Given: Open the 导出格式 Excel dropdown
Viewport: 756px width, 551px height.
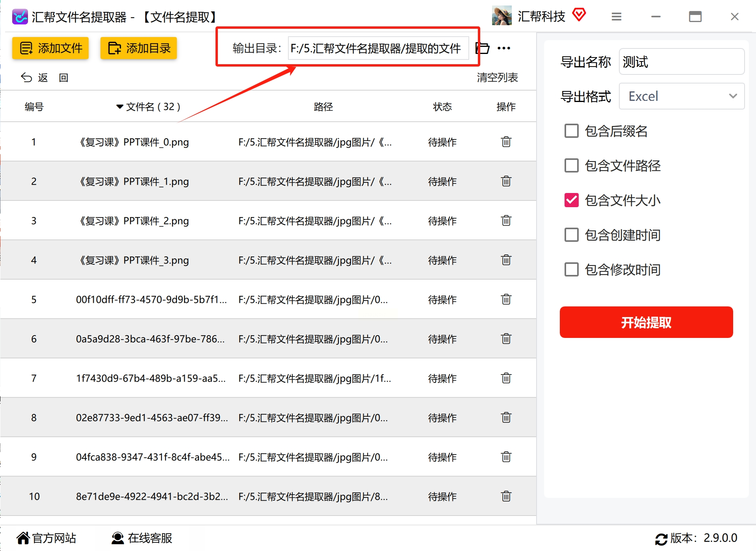Looking at the screenshot, I should click(x=682, y=96).
